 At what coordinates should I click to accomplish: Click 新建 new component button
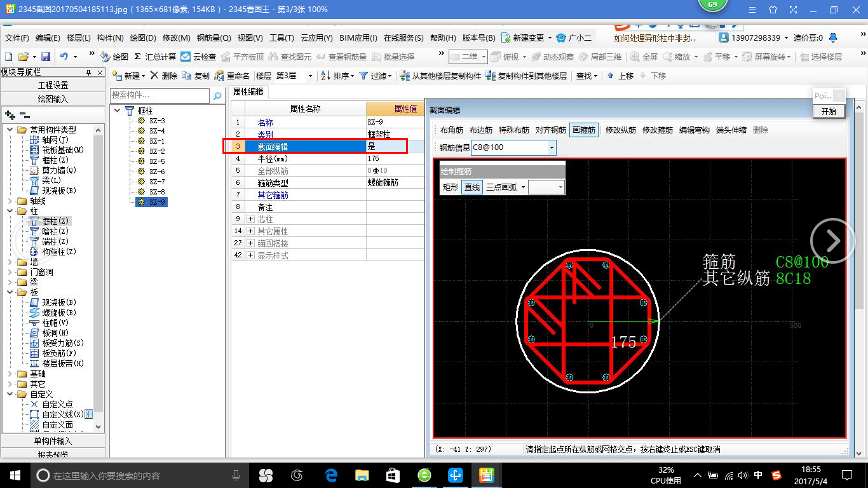point(128,76)
